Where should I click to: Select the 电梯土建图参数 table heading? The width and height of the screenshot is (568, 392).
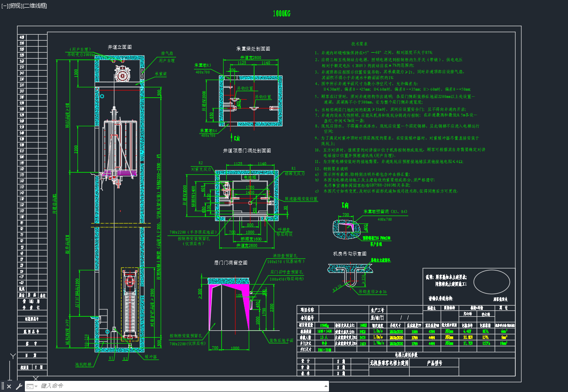point(406,355)
